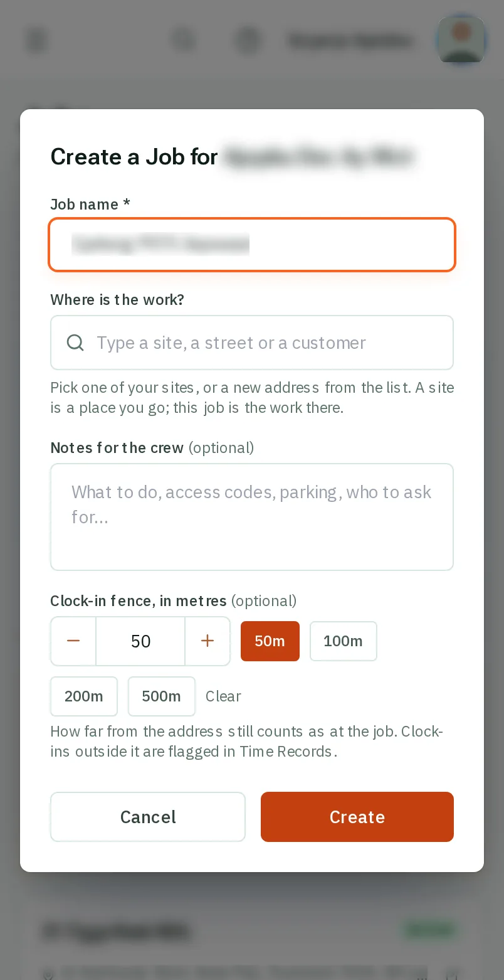Image resolution: width=504 pixels, height=980 pixels.
Task: Click the plus icon to increase the fence
Action: coord(207,641)
